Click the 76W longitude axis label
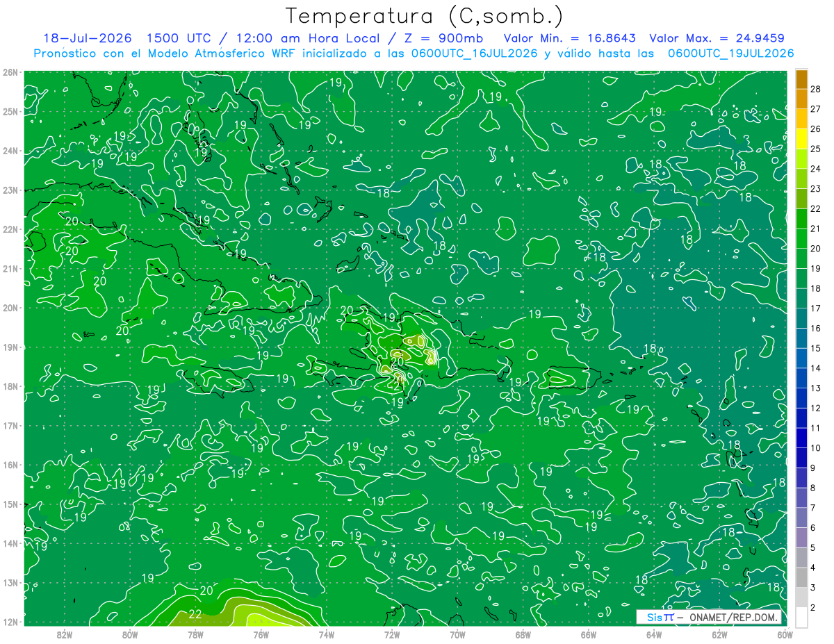Screen dimensions: 834x644 (261, 634)
